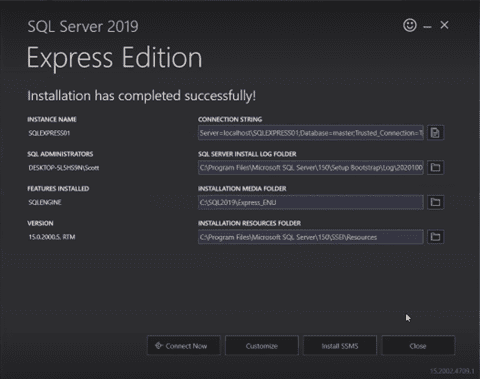The width and height of the screenshot is (480, 379).
Task: Open the installation media folder icon
Action: coord(435,202)
